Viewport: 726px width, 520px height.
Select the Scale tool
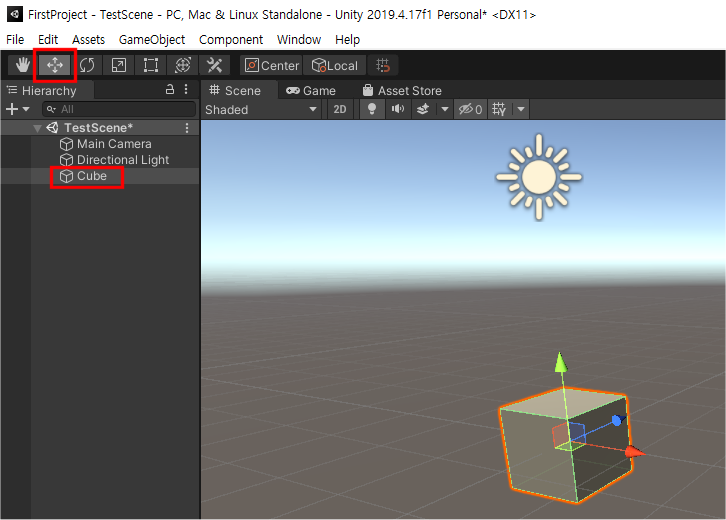(119, 65)
